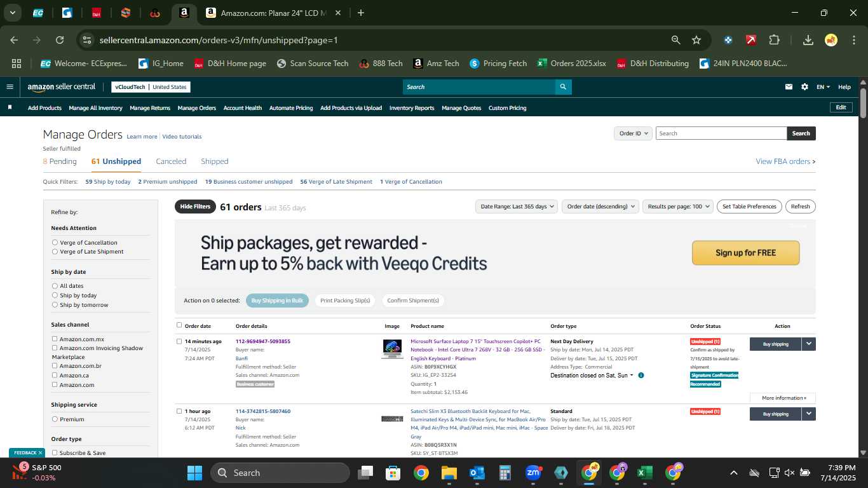The height and width of the screenshot is (488, 868).
Task: Open the browser zoom magnifier icon
Action: (676, 40)
